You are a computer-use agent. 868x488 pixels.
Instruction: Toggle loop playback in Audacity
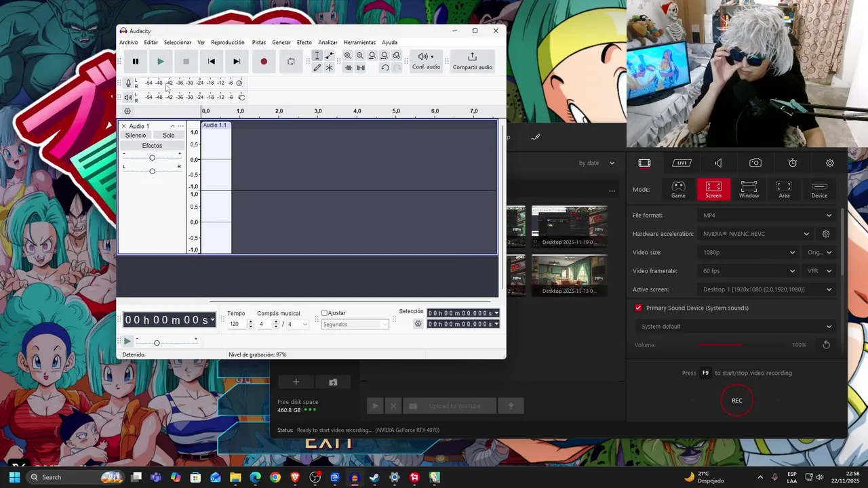coord(291,62)
